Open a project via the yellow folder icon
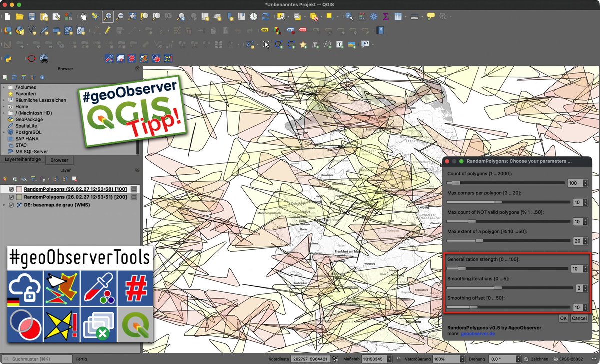This screenshot has height=364, width=600. point(20,17)
